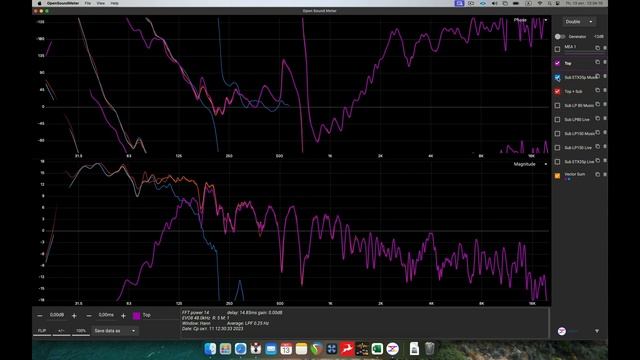Open the Phase chart type dropdown
The height and width of the screenshot is (360, 640).
point(530,20)
